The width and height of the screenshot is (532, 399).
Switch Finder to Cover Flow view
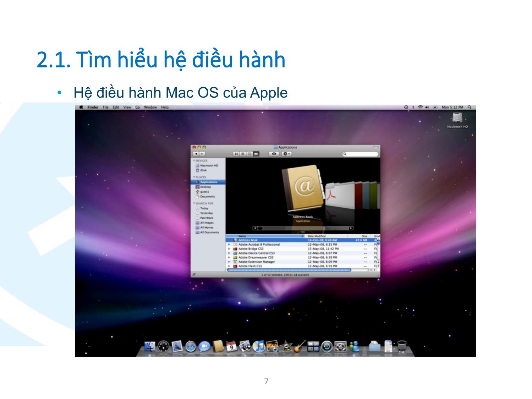tap(256, 154)
